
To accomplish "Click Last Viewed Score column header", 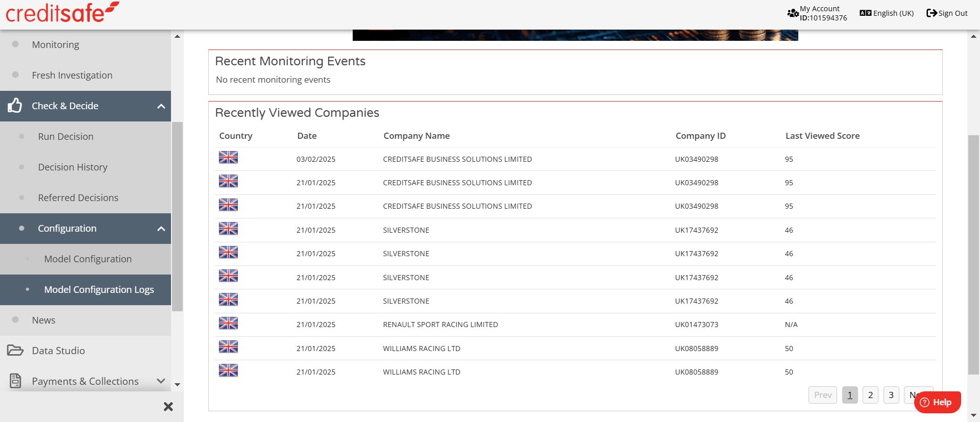I will 822,136.
